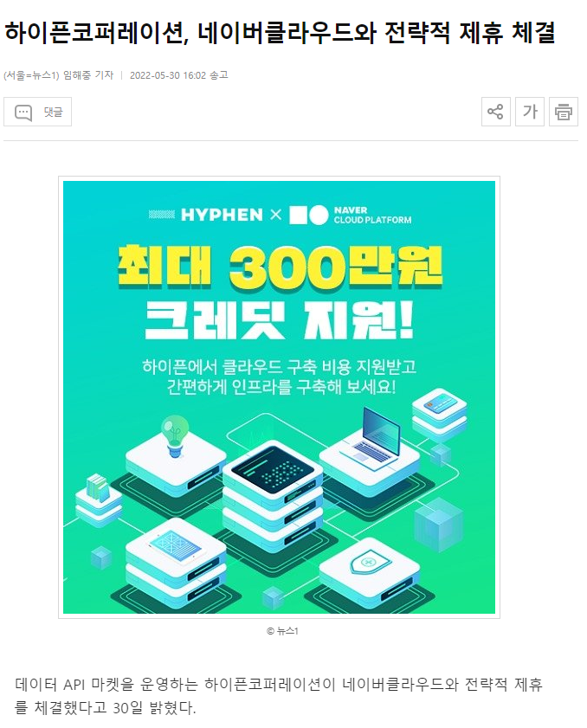The width and height of the screenshot is (587, 728).
Task: Click the first paragraph starting 데이터 API 마켓을
Action: coord(279,695)
